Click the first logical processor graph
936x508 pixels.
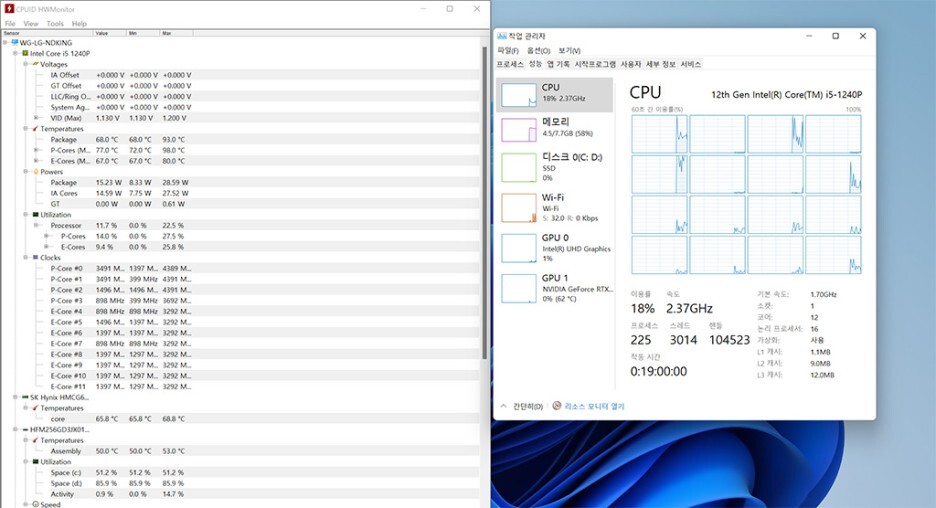point(660,134)
